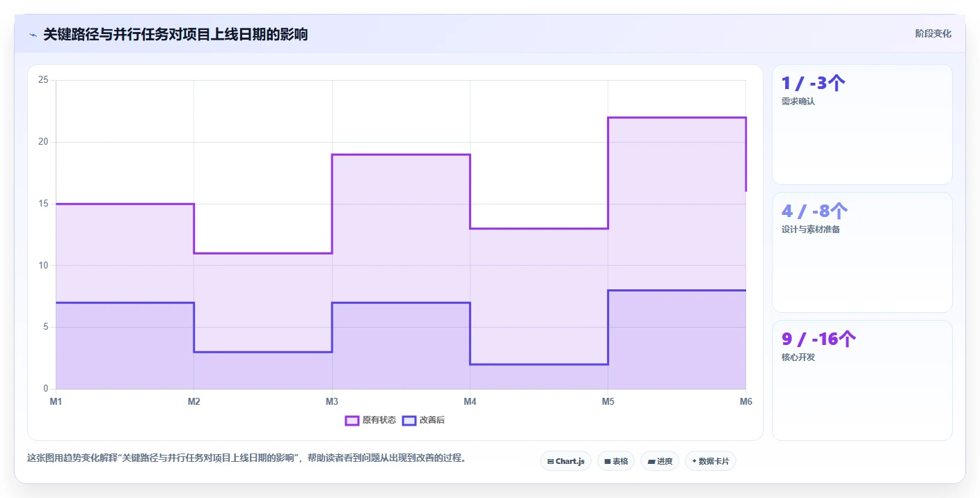Image resolution: width=980 pixels, height=498 pixels.
Task: Click the description text below the chart
Action: click(x=246, y=458)
